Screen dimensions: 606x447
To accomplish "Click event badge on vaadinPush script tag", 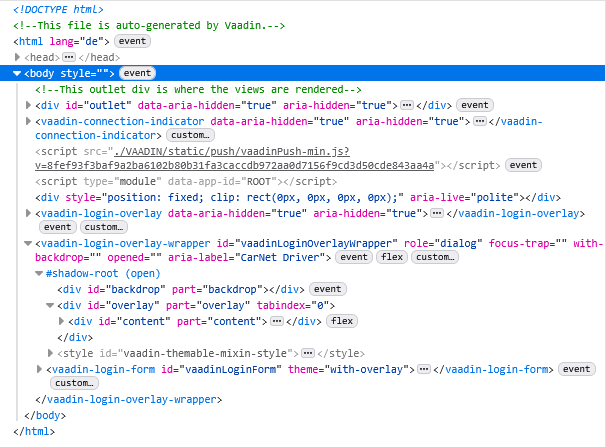I will (x=523, y=165).
